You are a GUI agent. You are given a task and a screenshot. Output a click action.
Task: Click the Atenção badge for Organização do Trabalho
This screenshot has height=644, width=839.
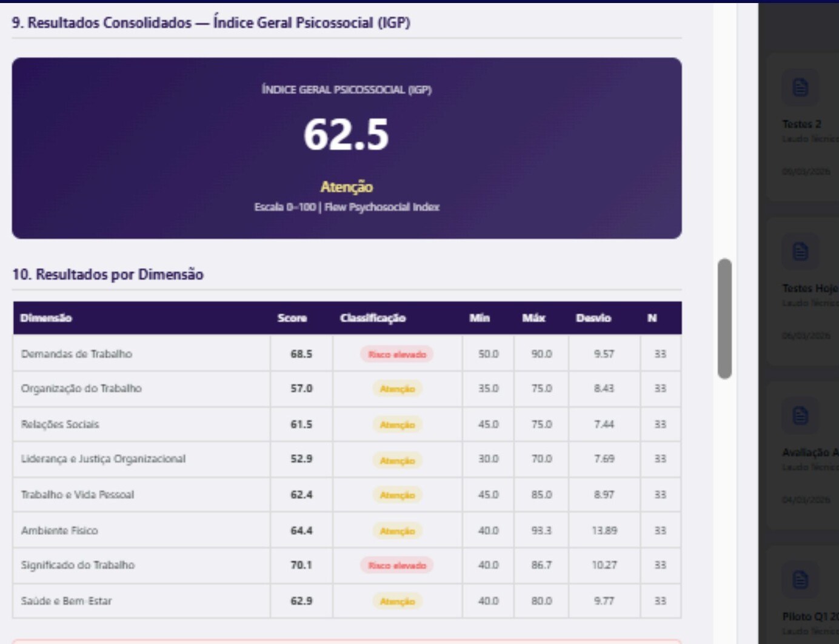pos(397,389)
